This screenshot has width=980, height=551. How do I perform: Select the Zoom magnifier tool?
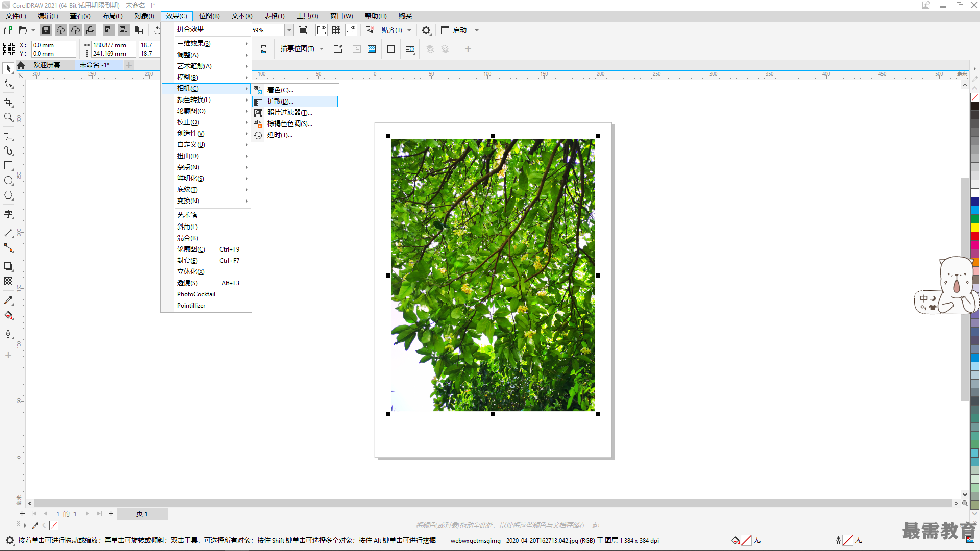click(x=8, y=117)
